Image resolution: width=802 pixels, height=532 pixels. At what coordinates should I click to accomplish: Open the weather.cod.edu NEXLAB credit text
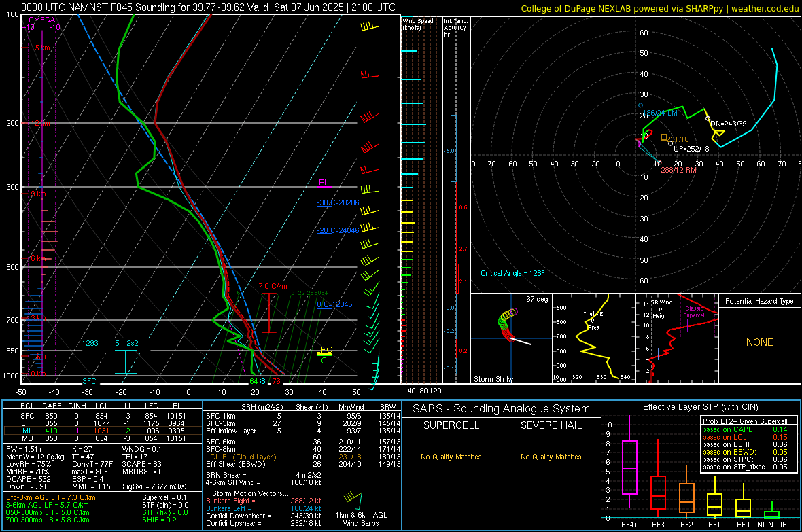coord(660,8)
